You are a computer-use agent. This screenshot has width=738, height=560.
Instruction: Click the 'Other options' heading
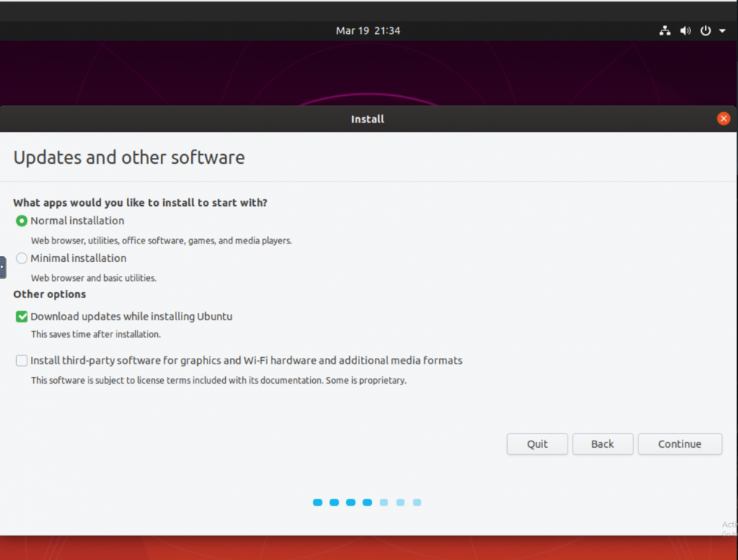(49, 294)
